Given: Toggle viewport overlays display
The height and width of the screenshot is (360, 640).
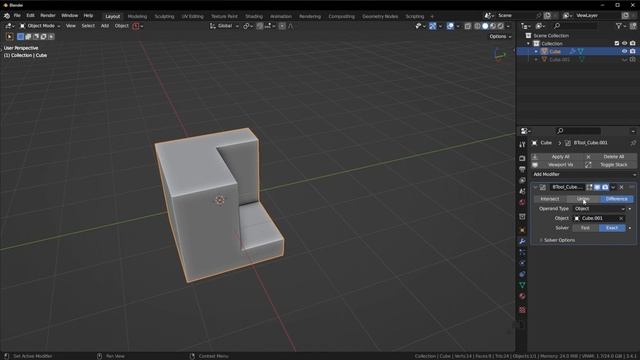Looking at the screenshot, I should point(450,26).
